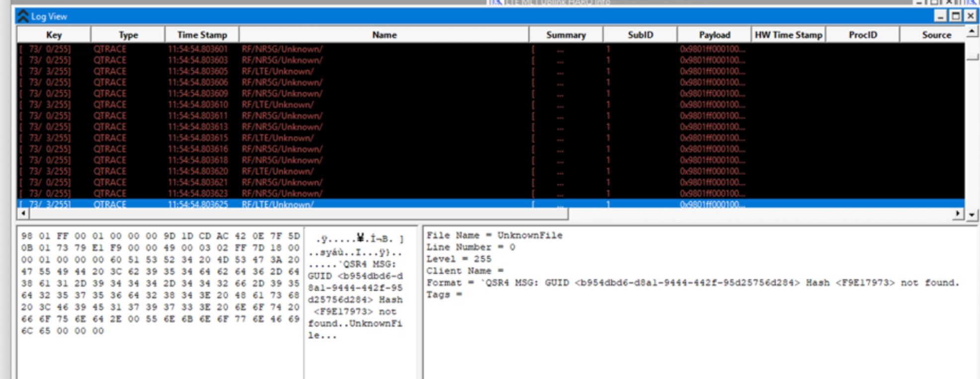This screenshot has height=379, width=980.
Task: Click the Format line in parsed details
Action: pyautogui.click(x=692, y=283)
